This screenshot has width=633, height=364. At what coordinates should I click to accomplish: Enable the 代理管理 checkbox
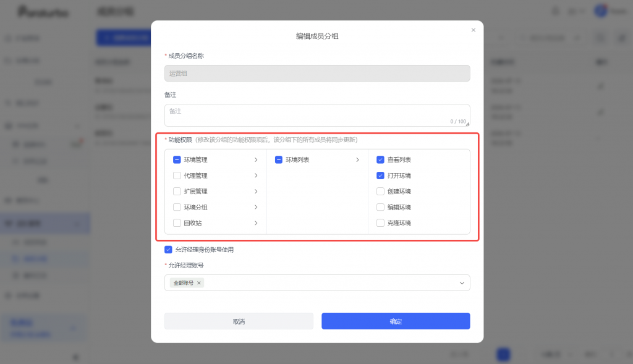(177, 176)
